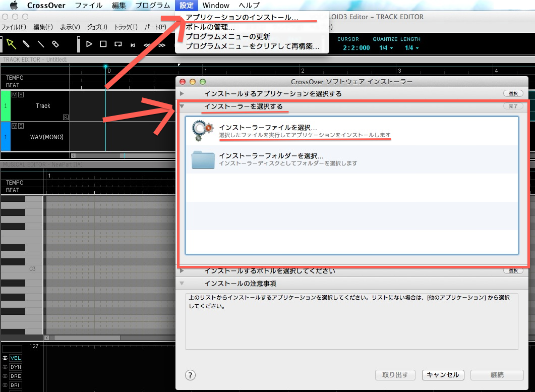Viewport: 535px width, 392px height.
Task: Click the 取り出す button
Action: tap(395, 375)
